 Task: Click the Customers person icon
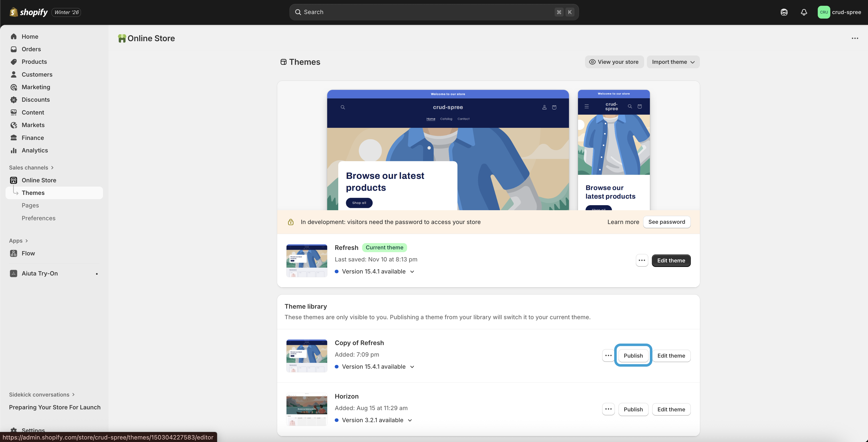[14, 74]
